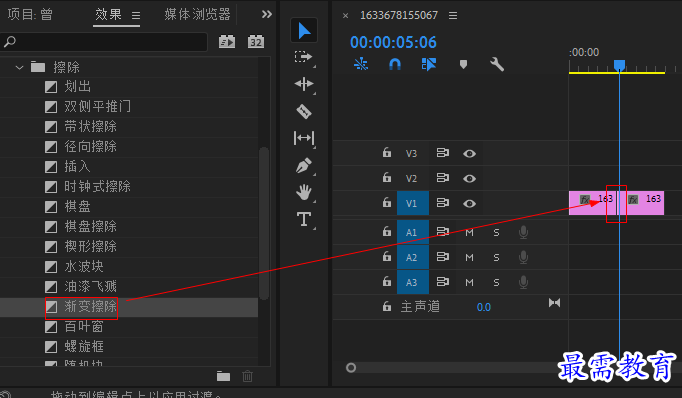Open timeline display settings wrench
This screenshot has height=398, width=682.
(497, 64)
